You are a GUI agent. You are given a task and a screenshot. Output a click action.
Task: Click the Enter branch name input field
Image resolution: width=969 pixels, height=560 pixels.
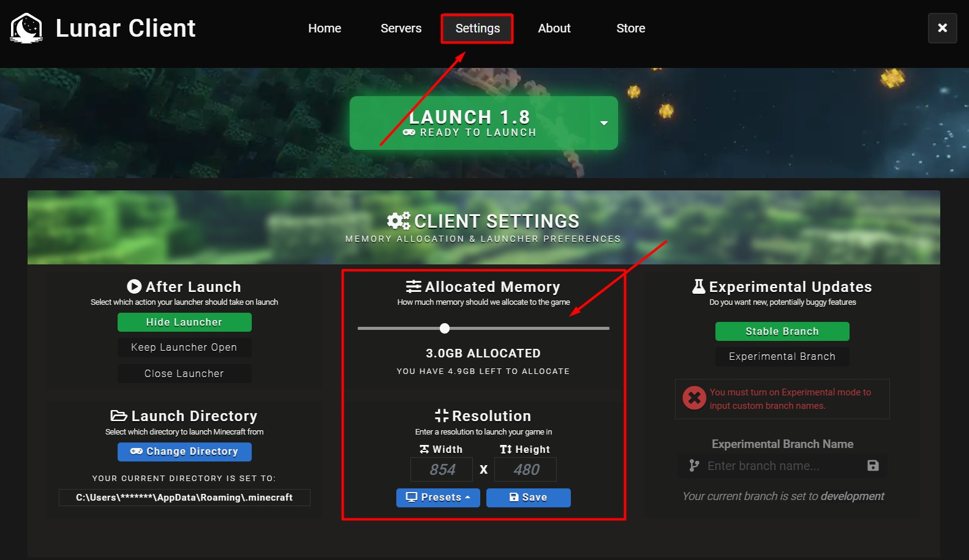click(782, 466)
